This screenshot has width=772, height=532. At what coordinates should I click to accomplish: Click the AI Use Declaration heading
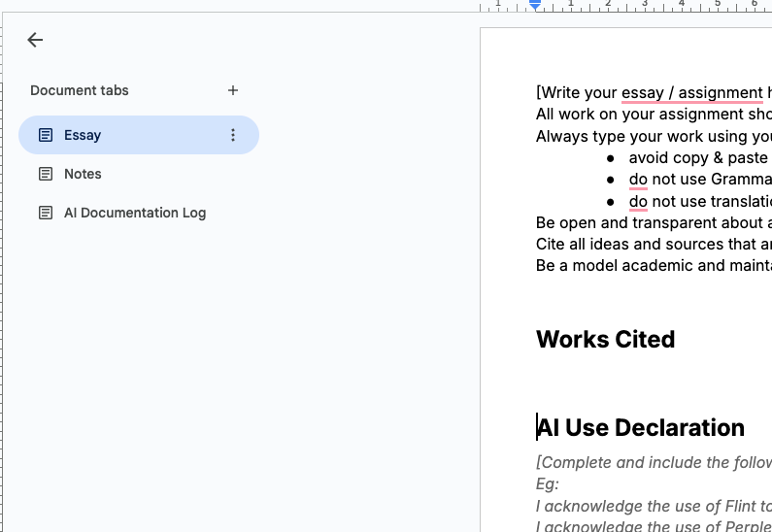point(641,428)
